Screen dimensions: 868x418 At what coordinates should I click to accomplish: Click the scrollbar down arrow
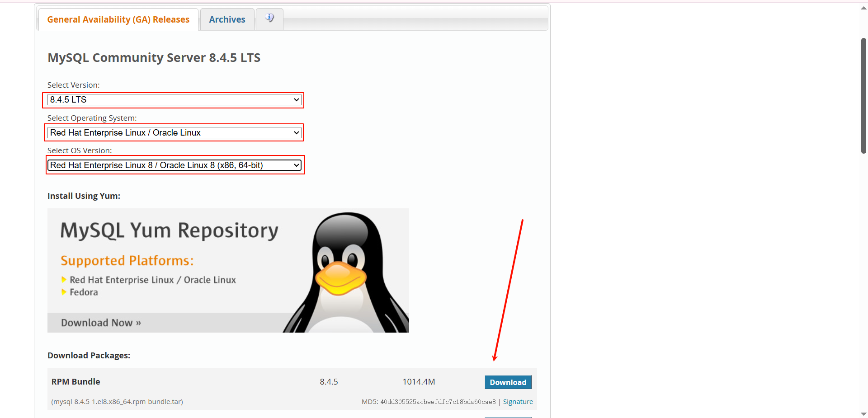863,412
